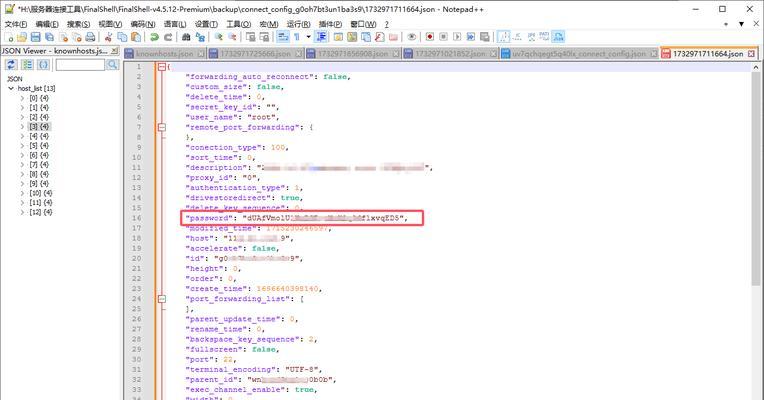Select the [10] {4} tree row

coord(41,193)
